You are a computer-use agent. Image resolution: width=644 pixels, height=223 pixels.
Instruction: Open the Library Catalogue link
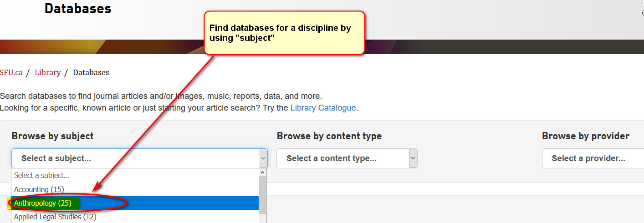(323, 108)
